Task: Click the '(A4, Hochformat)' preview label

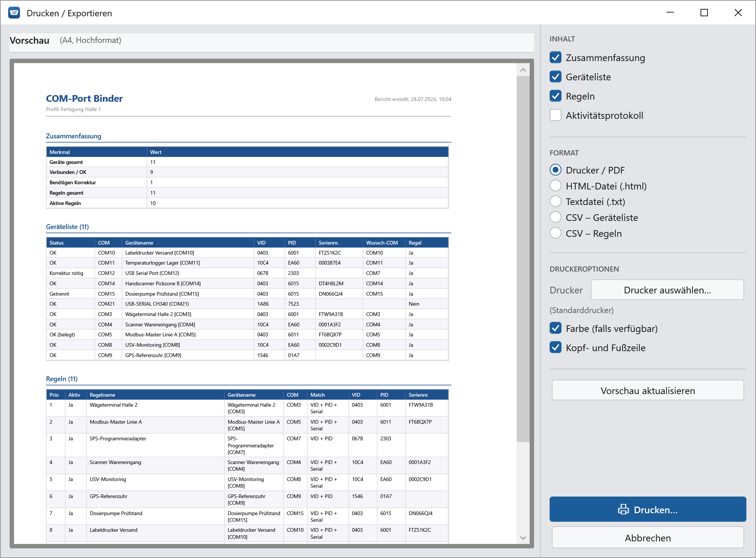Action: (x=91, y=40)
